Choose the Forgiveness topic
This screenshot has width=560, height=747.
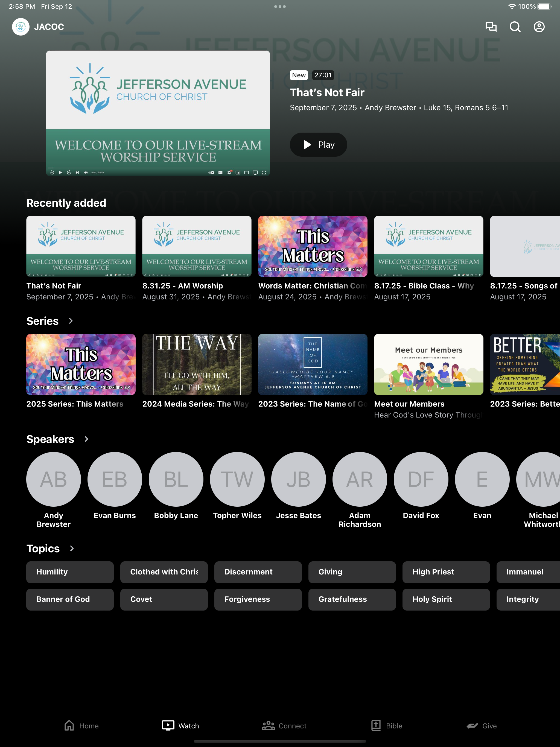pyautogui.click(x=258, y=599)
